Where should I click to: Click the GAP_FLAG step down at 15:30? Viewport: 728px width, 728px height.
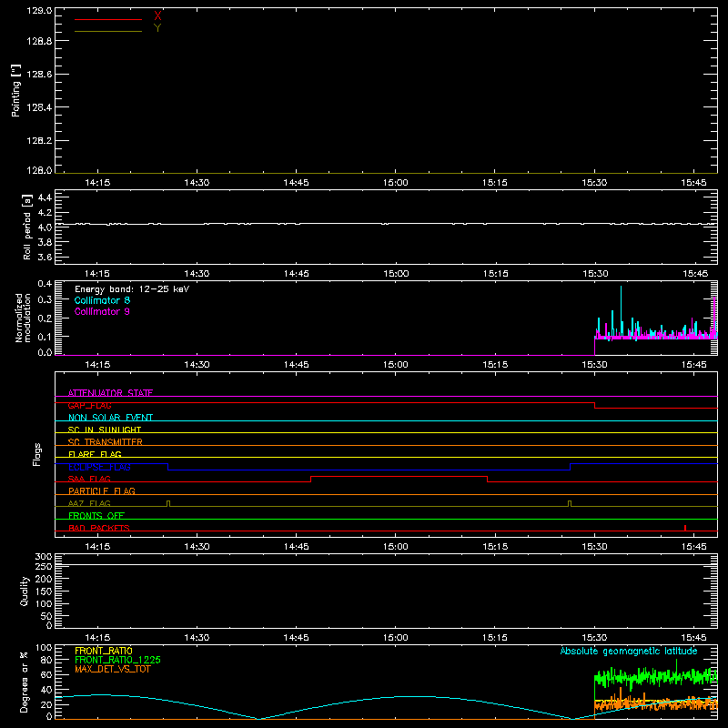[595, 405]
